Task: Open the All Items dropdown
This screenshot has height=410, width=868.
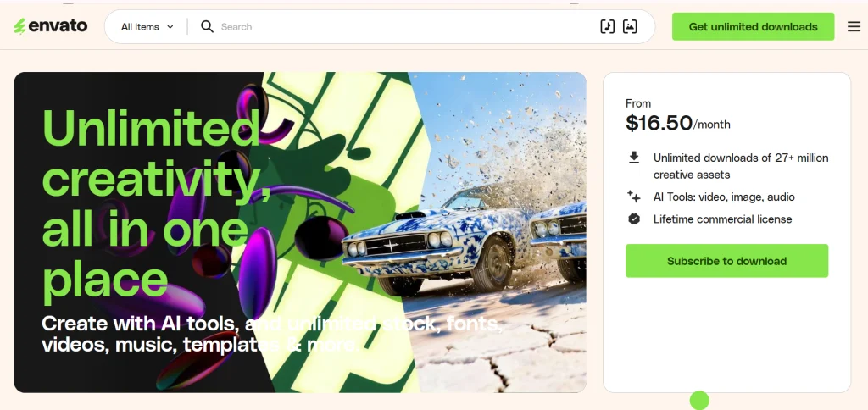Action: 147,26
